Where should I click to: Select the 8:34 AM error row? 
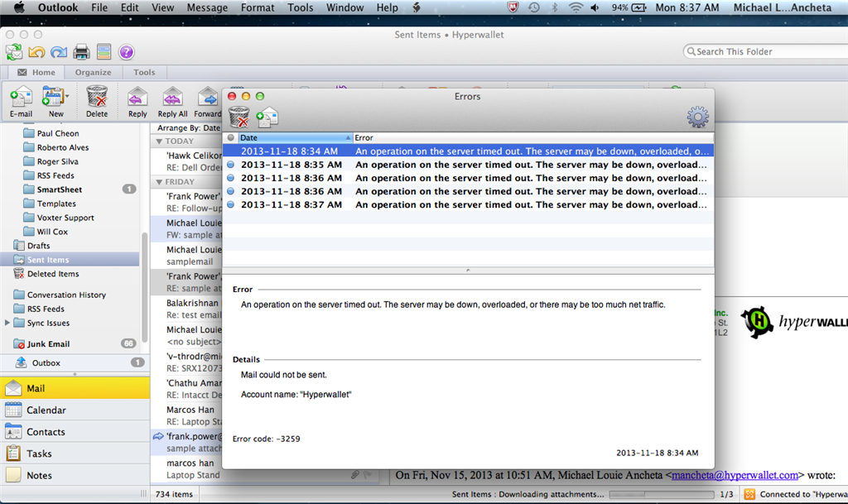tap(469, 151)
